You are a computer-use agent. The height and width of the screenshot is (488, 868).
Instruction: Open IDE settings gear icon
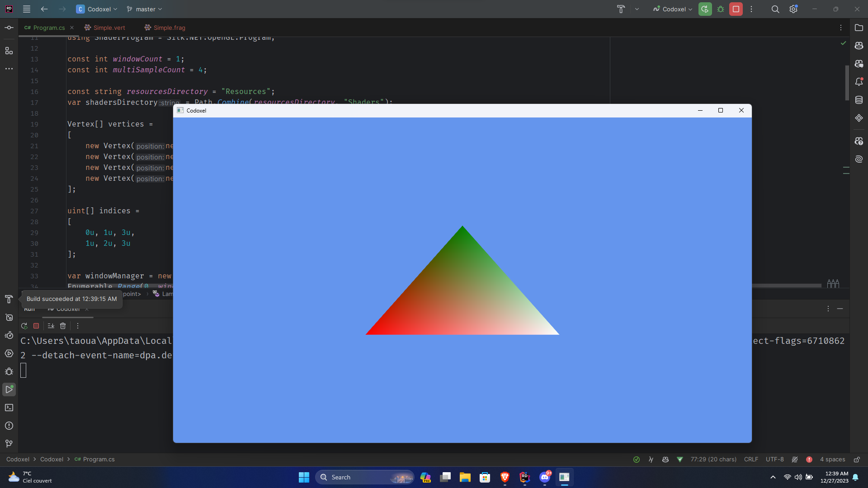[x=793, y=9]
